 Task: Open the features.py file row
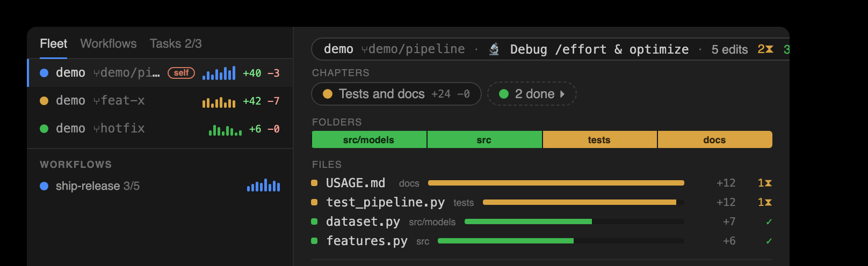point(542,241)
